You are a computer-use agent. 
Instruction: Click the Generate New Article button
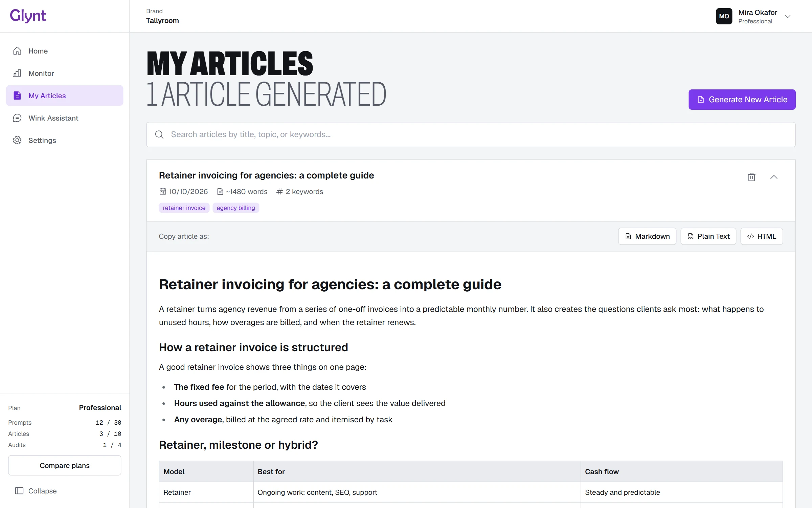pyautogui.click(x=742, y=100)
